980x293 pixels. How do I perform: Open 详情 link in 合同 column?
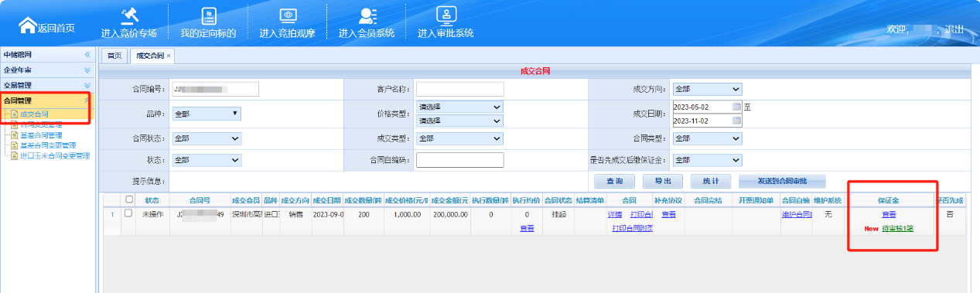615,214
